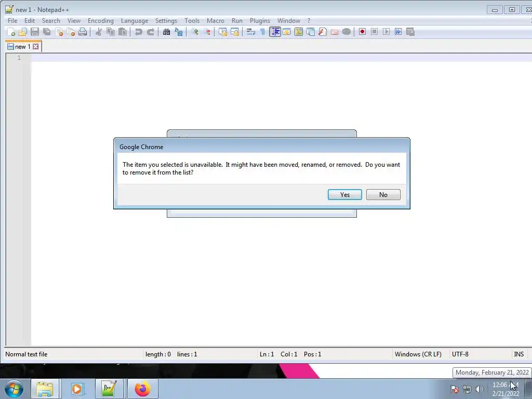Open the Run menu
The image size is (532, 399).
237,21
